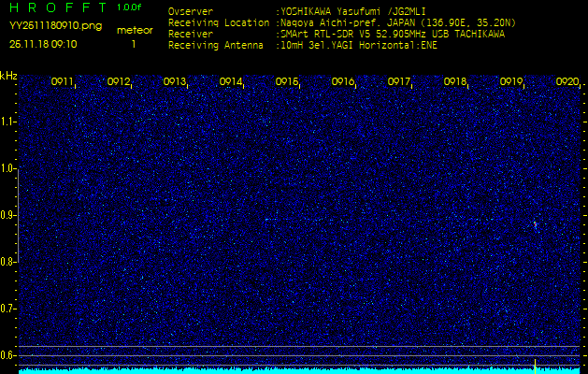Click the 0911 time marker
This screenshot has height=374, width=588.
pos(63,82)
